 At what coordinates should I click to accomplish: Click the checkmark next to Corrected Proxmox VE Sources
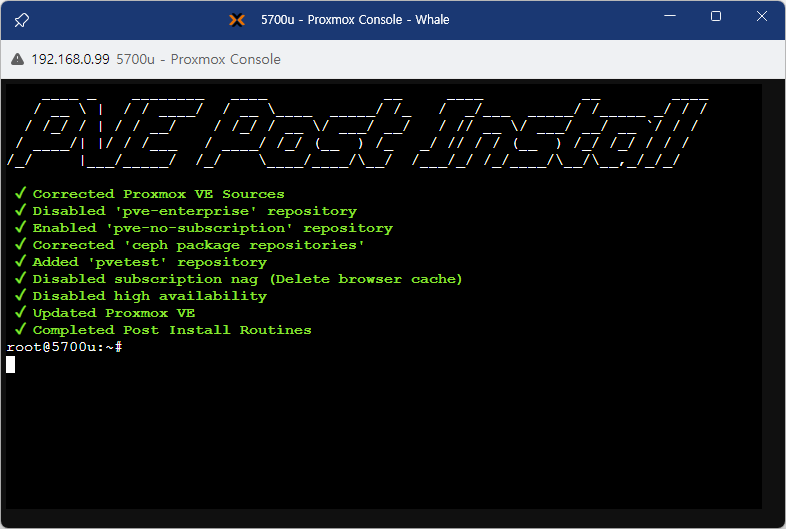click(19, 194)
